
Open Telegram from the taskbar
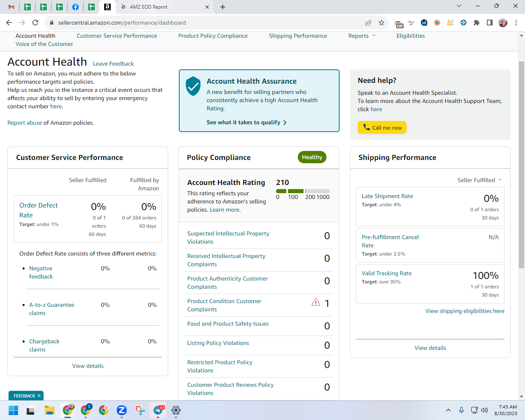[x=158, y=410]
